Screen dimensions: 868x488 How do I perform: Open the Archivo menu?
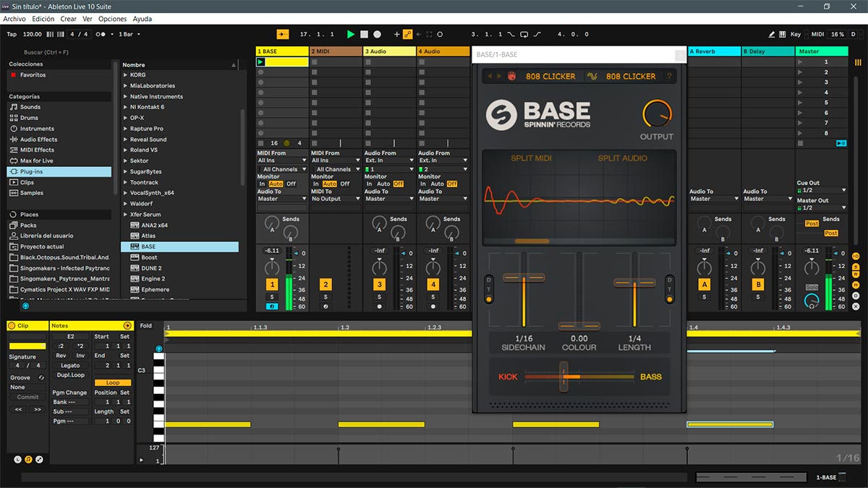[14, 19]
